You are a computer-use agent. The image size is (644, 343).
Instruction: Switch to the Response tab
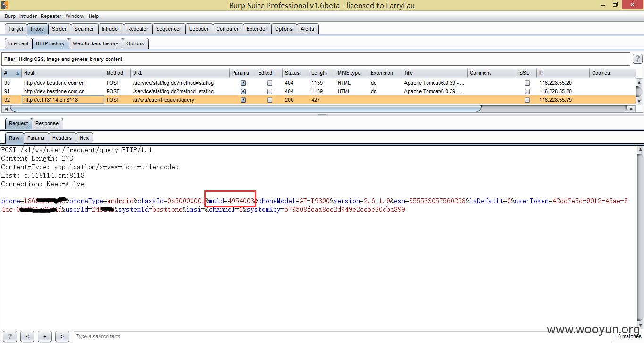[47, 123]
